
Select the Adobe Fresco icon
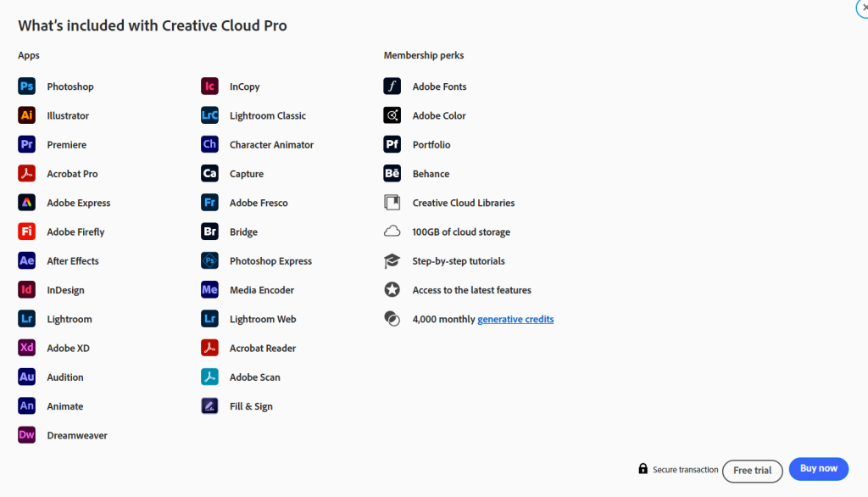pos(209,203)
